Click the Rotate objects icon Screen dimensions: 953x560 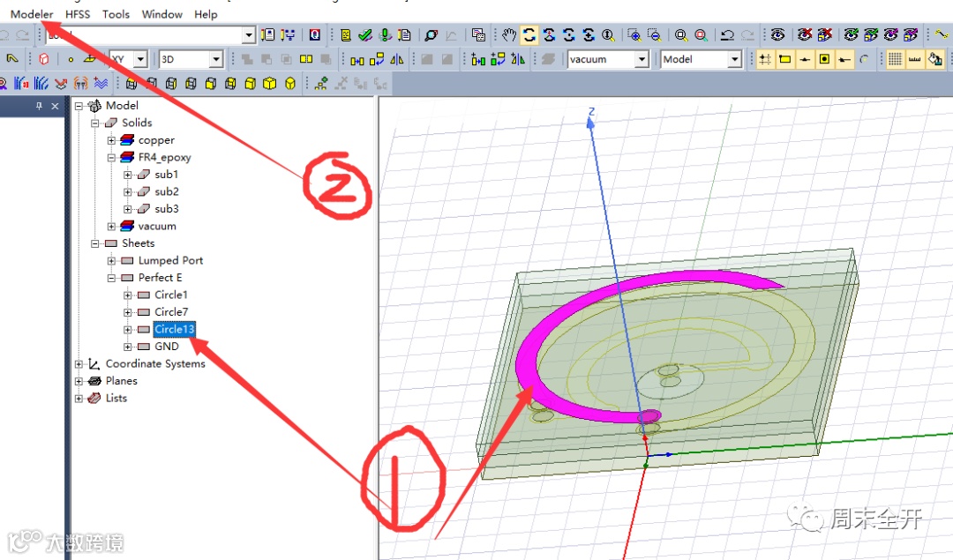click(x=377, y=59)
